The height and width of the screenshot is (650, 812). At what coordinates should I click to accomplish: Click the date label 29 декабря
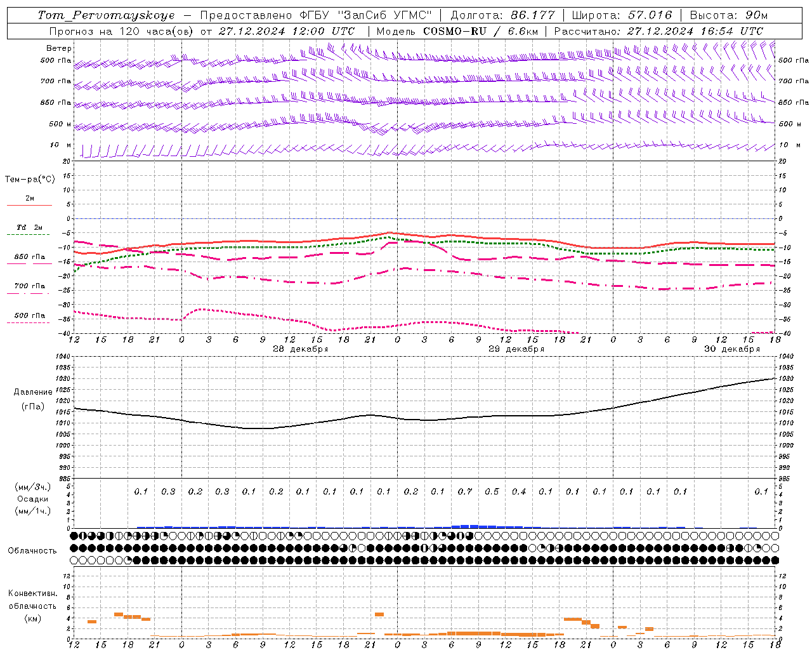[516, 349]
